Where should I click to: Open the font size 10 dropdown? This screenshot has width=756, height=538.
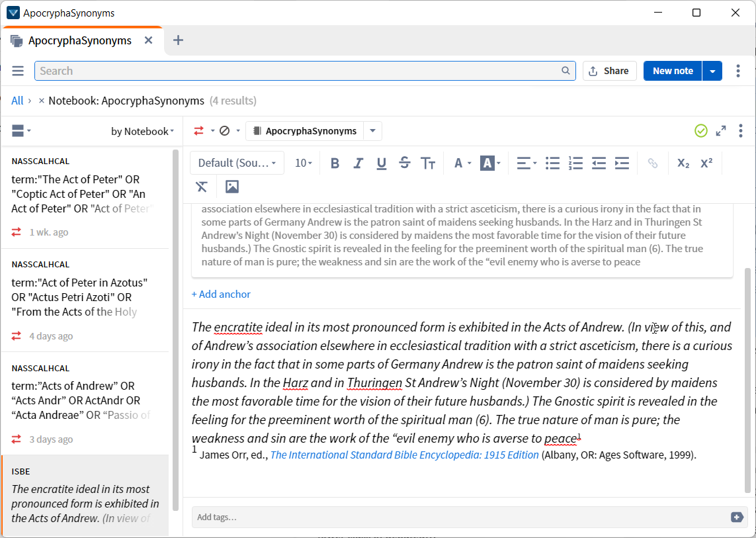pos(304,163)
